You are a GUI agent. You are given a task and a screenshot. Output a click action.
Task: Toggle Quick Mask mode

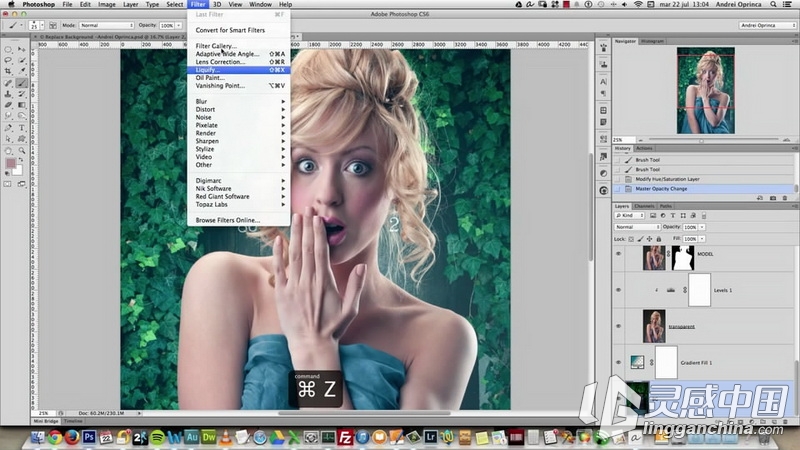[8, 184]
